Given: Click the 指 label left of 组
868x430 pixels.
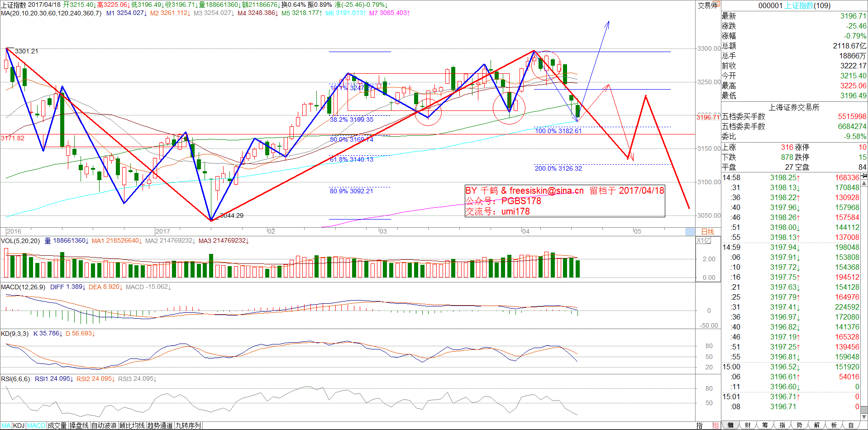Looking at the screenshot, I should [700, 425].
